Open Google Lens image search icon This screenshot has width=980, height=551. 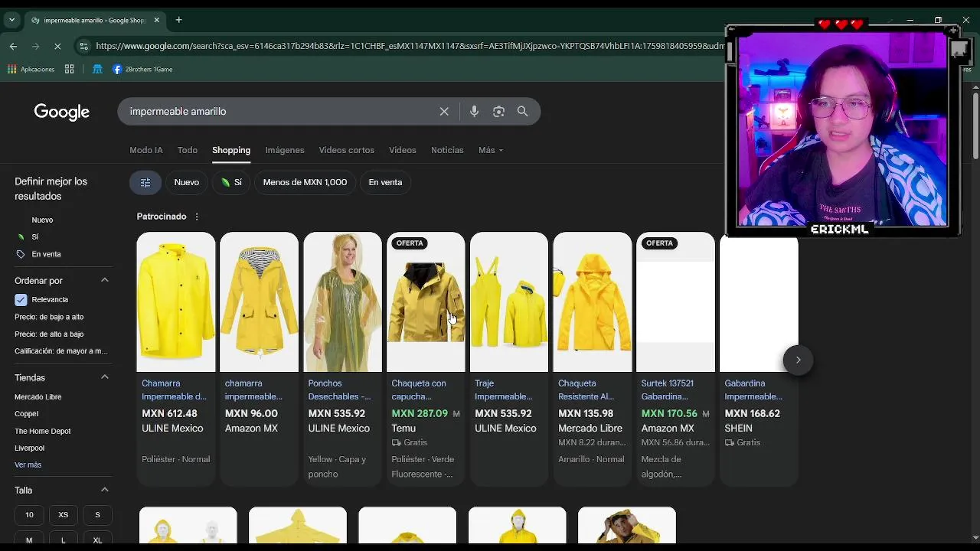click(498, 112)
